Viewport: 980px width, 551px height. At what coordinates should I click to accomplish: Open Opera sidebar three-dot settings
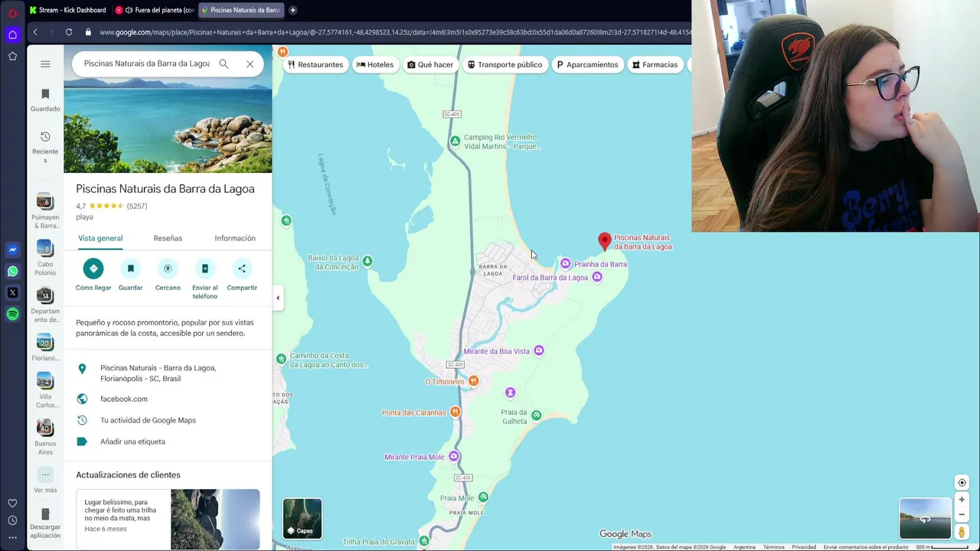pyautogui.click(x=12, y=538)
